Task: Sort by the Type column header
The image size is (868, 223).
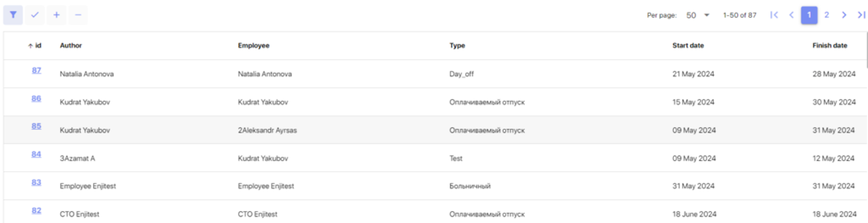Action: [457, 45]
